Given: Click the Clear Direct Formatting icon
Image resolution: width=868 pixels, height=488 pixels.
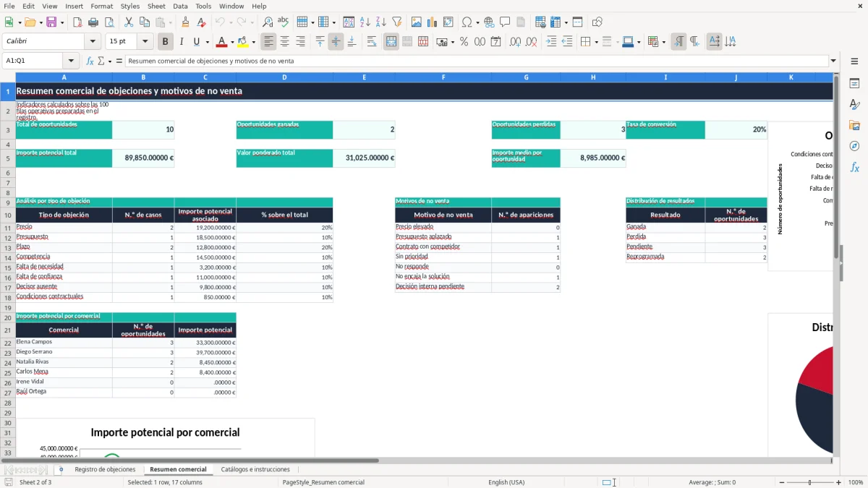Looking at the screenshot, I should click(200, 22).
